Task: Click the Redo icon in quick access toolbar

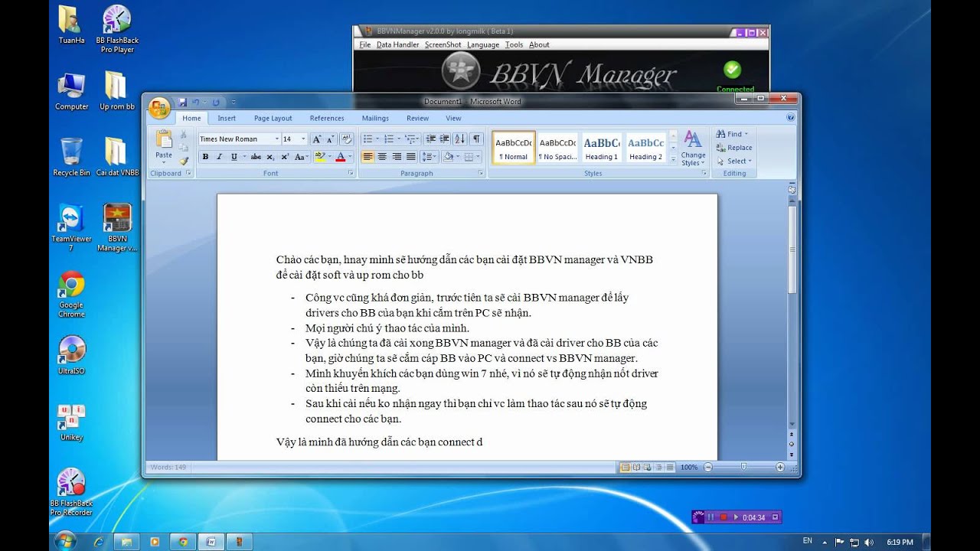Action: [x=215, y=102]
